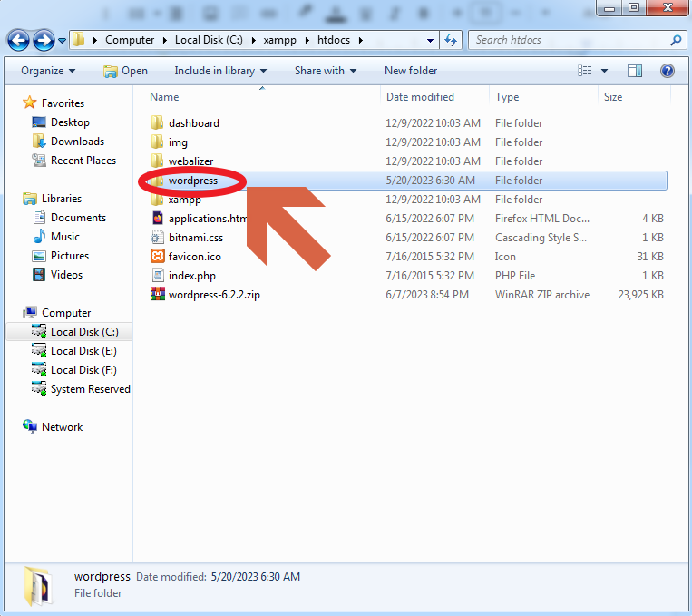The height and width of the screenshot is (616, 692).
Task: Click Network in the navigation pane
Action: pyautogui.click(x=62, y=427)
